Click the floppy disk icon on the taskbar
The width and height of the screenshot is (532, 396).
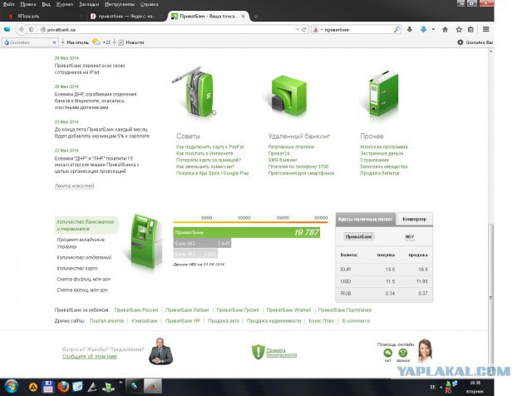pos(48,387)
